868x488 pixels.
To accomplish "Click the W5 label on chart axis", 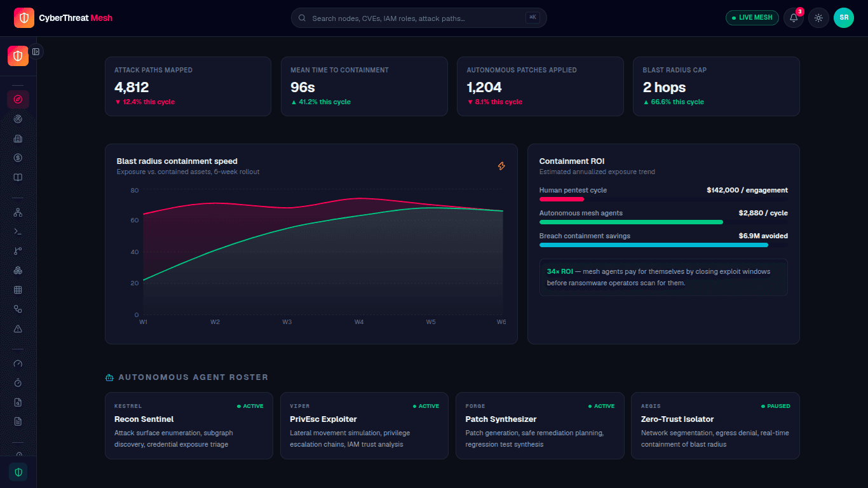I will [x=431, y=322].
